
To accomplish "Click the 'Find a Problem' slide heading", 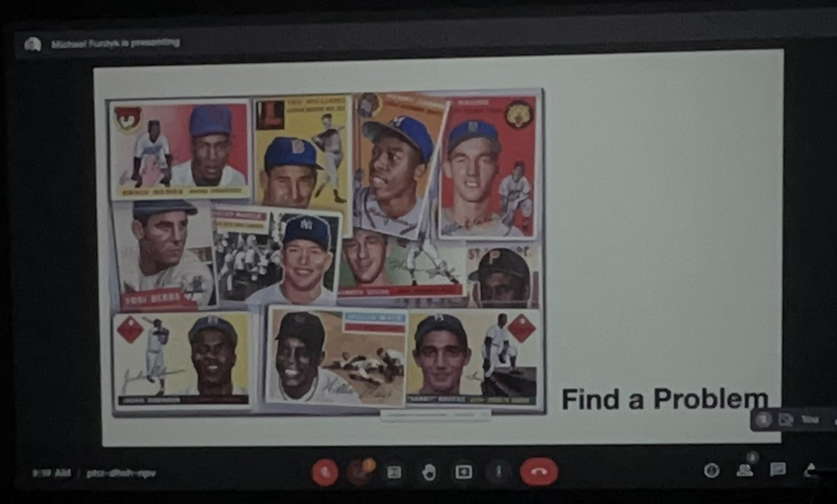I will click(x=665, y=399).
